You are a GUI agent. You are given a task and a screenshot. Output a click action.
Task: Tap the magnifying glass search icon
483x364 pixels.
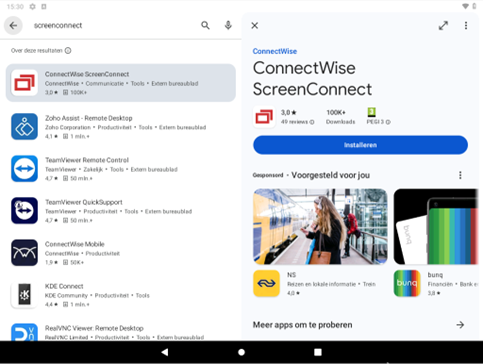[205, 25]
